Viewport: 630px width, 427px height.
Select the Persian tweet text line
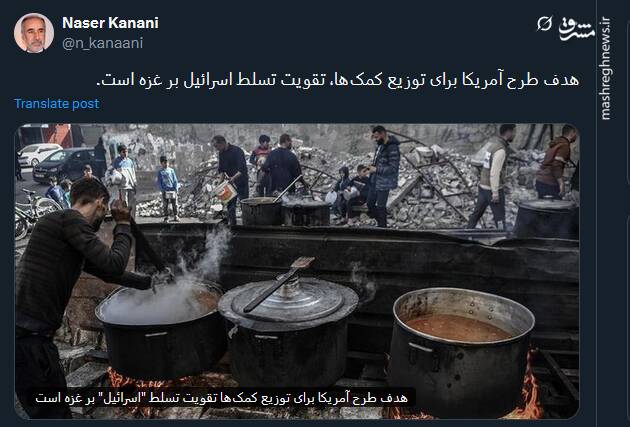pyautogui.click(x=338, y=80)
